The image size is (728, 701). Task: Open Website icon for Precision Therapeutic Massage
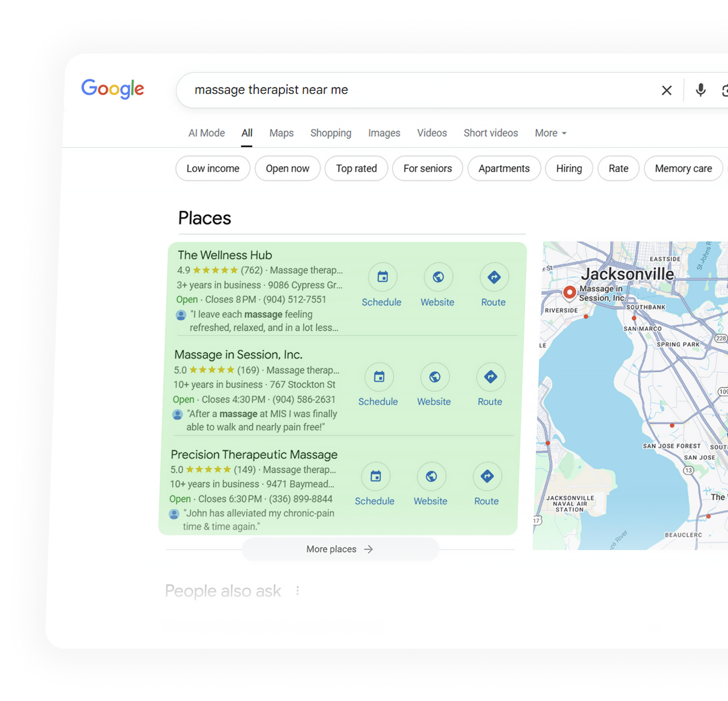pyautogui.click(x=431, y=476)
